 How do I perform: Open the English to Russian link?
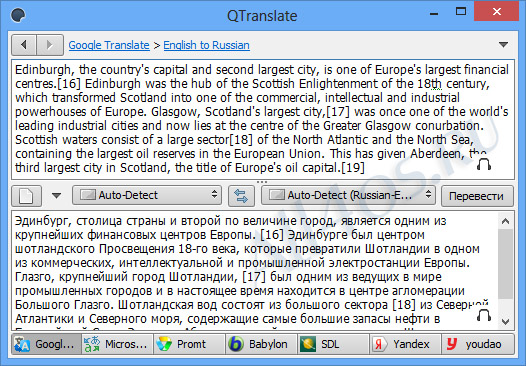[x=207, y=45]
